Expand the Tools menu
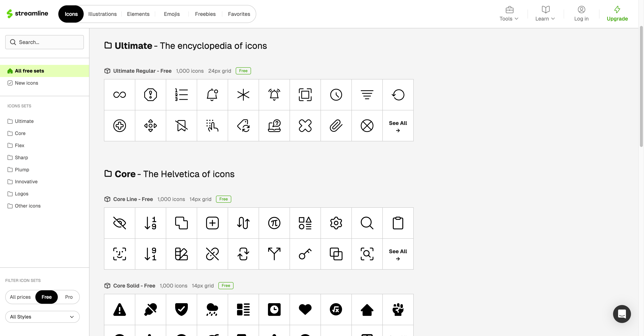Image resolution: width=644 pixels, height=336 pixels. 509,14
